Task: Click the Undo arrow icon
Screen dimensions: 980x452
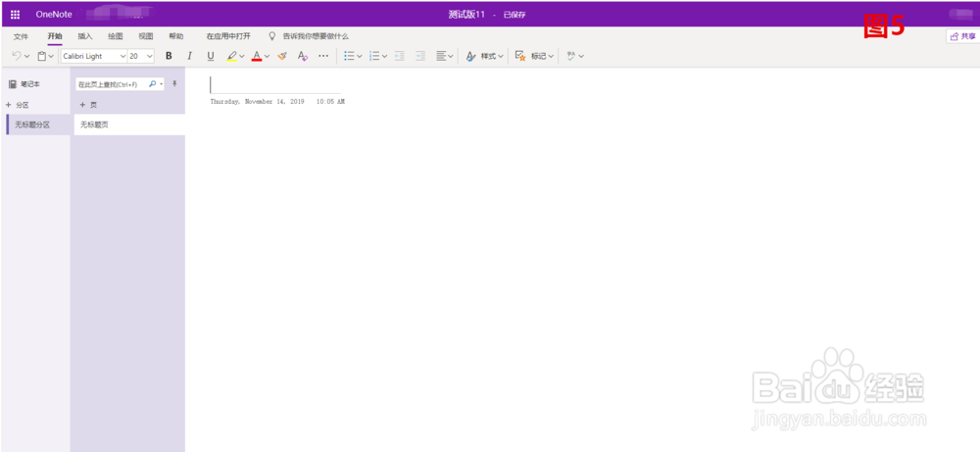Action: click(x=17, y=56)
